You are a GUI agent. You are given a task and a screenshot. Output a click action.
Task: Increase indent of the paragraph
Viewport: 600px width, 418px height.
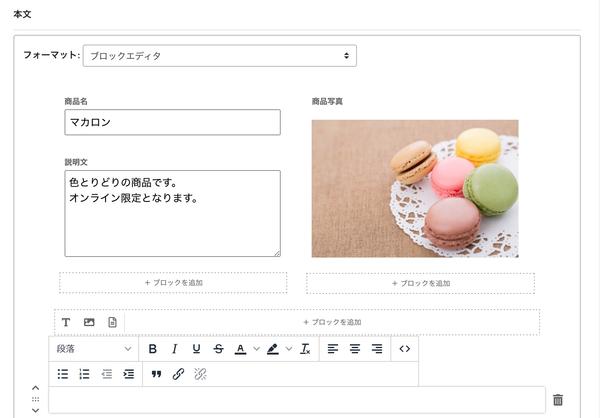(129, 374)
